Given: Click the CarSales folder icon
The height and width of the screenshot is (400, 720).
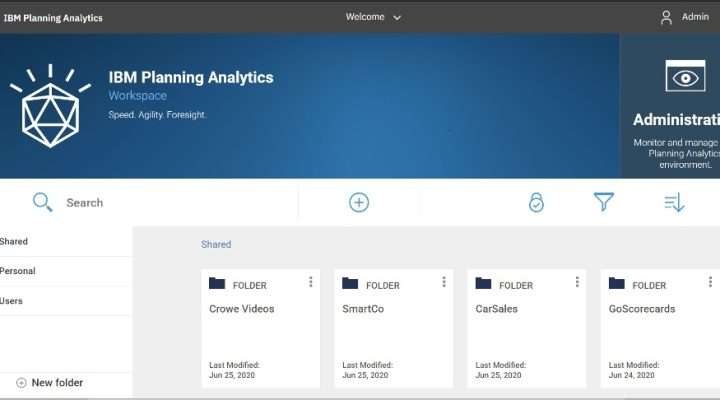Looking at the screenshot, I should [x=483, y=283].
